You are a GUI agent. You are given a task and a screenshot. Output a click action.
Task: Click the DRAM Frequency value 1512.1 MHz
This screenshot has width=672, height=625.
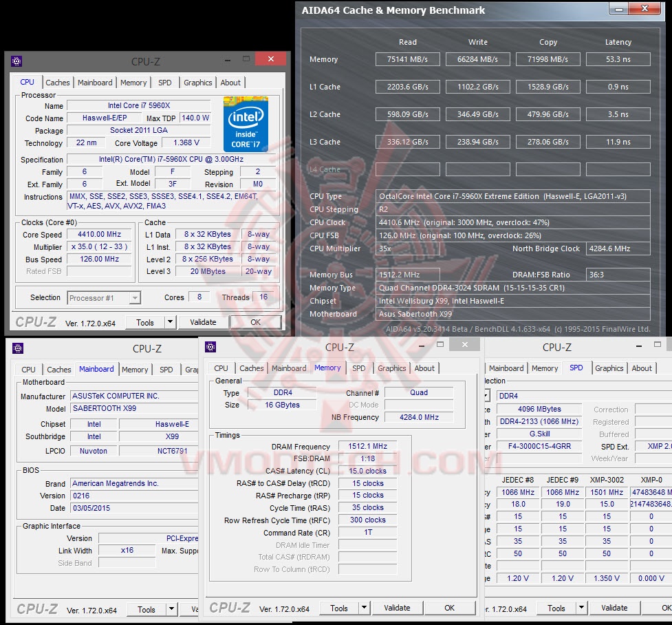point(368,446)
